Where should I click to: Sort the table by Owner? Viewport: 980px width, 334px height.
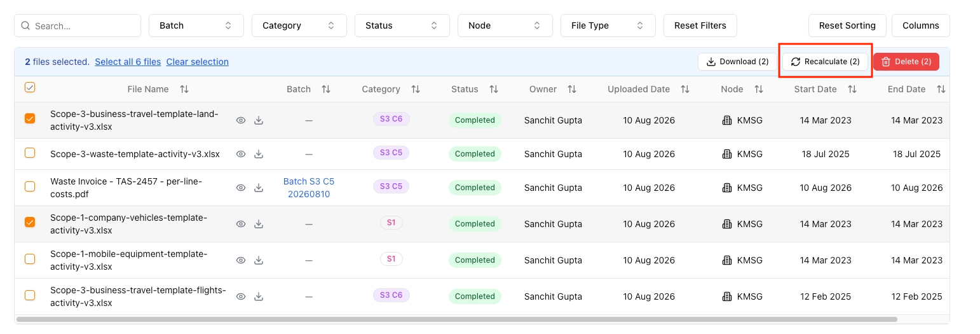pos(572,89)
